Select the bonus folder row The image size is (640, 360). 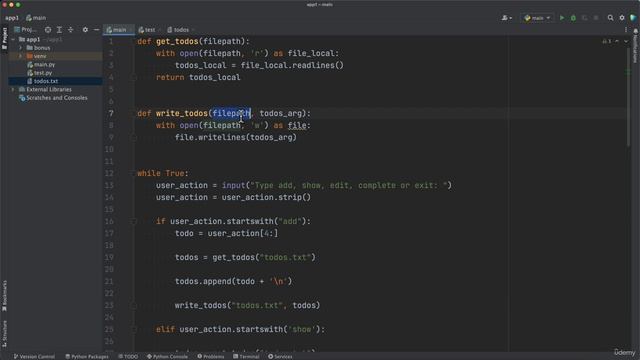click(x=56, y=48)
